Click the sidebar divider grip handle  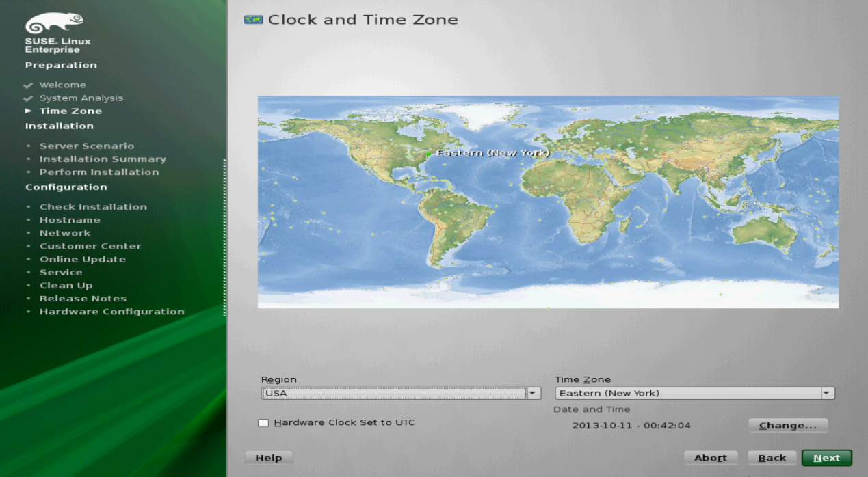tap(224, 237)
